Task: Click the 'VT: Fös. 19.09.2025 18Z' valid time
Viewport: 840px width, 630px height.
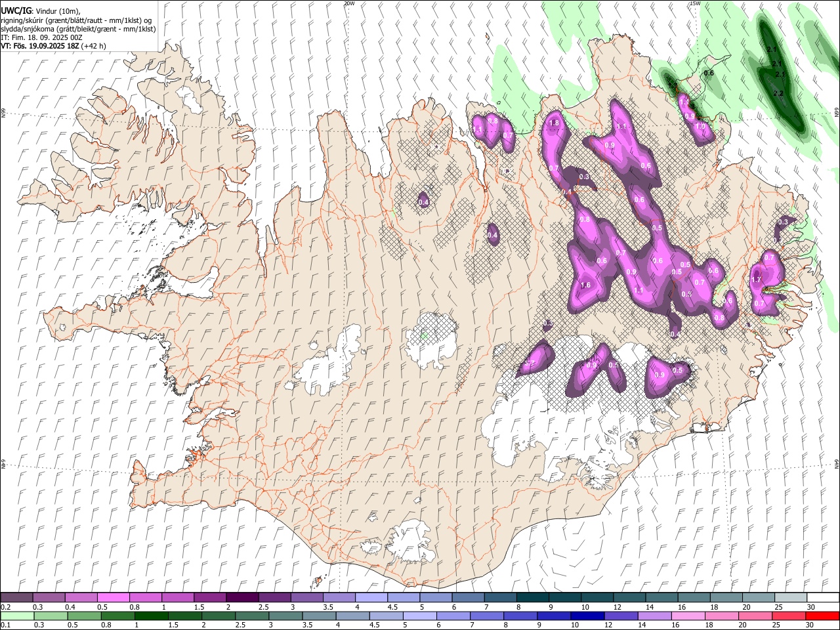Action: coord(41,46)
